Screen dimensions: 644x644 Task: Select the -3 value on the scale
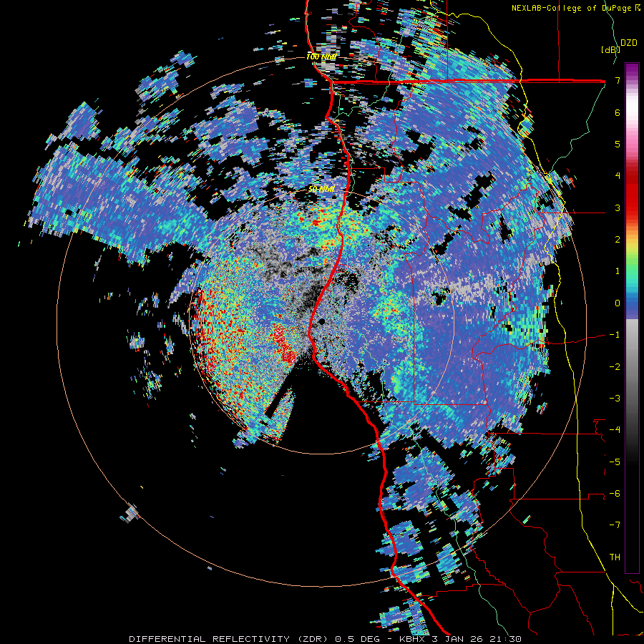click(x=615, y=399)
